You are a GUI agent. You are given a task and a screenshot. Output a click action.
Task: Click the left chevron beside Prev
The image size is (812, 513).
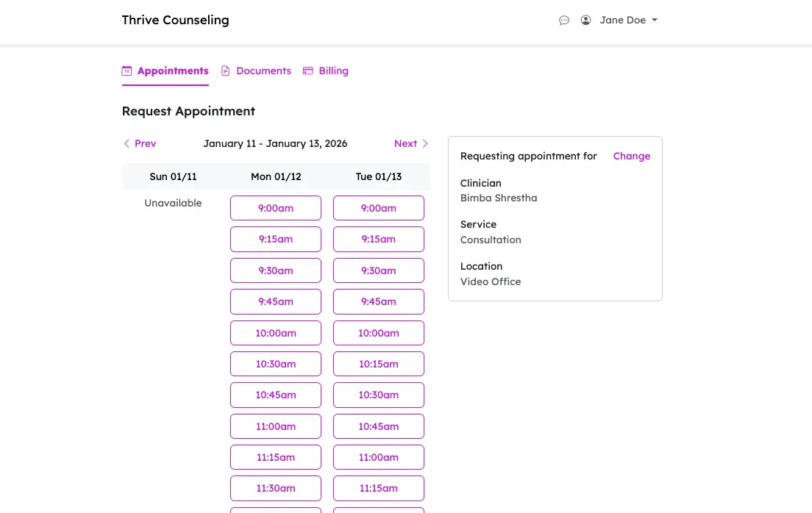127,144
